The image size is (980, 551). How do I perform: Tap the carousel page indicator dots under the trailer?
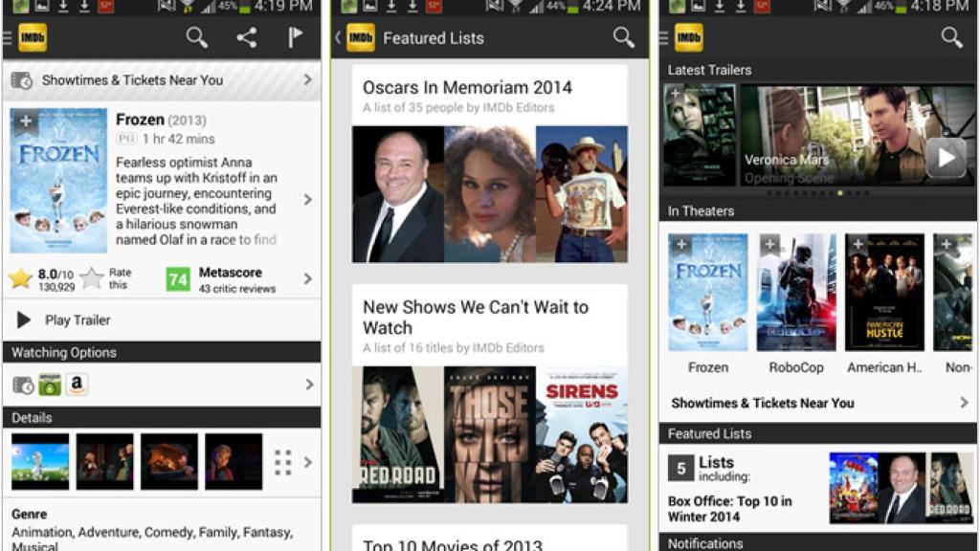click(x=818, y=190)
